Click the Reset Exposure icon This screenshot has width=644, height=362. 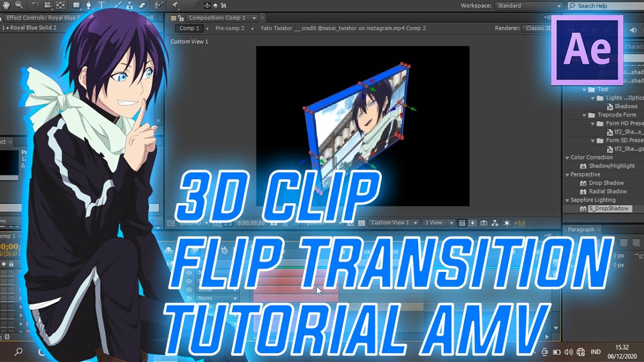click(507, 223)
